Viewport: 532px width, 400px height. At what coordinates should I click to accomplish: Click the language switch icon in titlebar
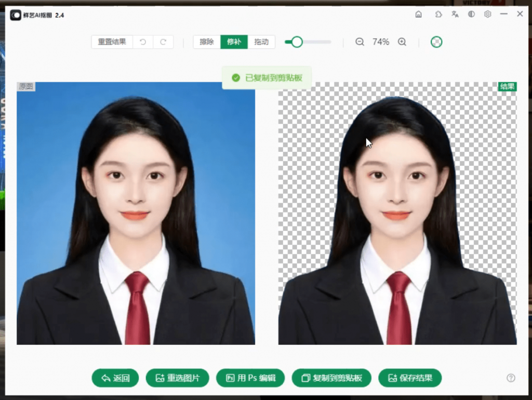(x=455, y=14)
